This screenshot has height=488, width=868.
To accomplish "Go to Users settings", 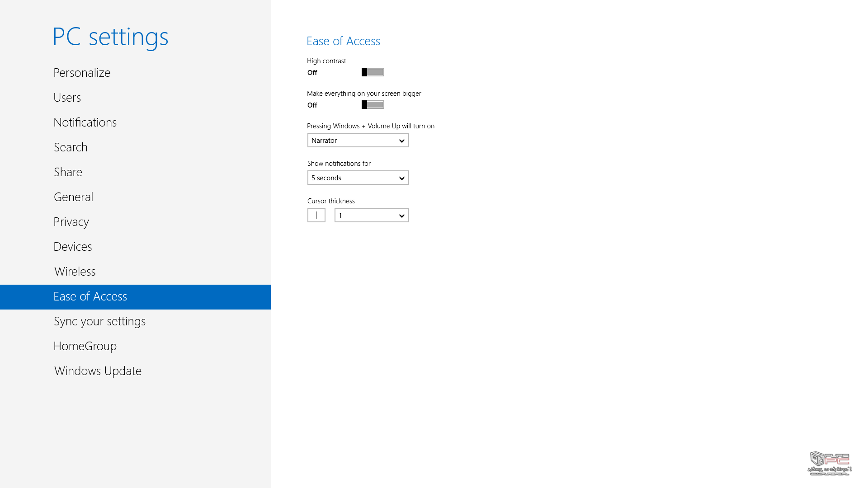I will (67, 98).
